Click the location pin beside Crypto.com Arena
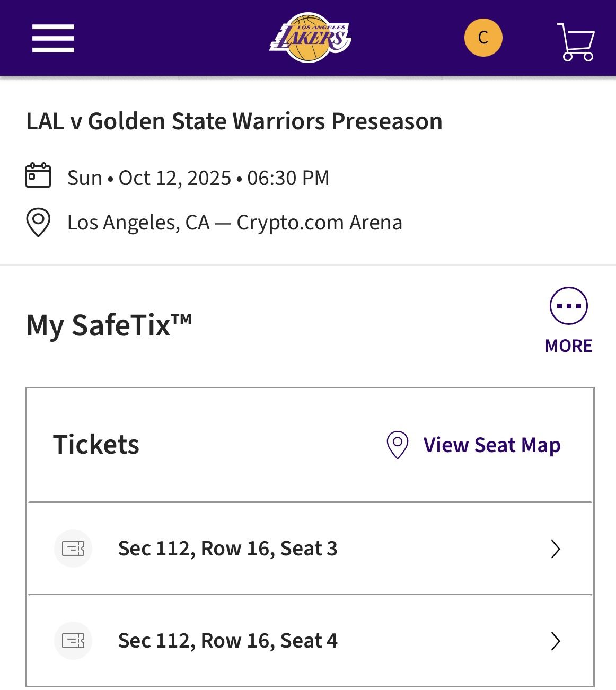The height and width of the screenshot is (690, 616). [38, 222]
